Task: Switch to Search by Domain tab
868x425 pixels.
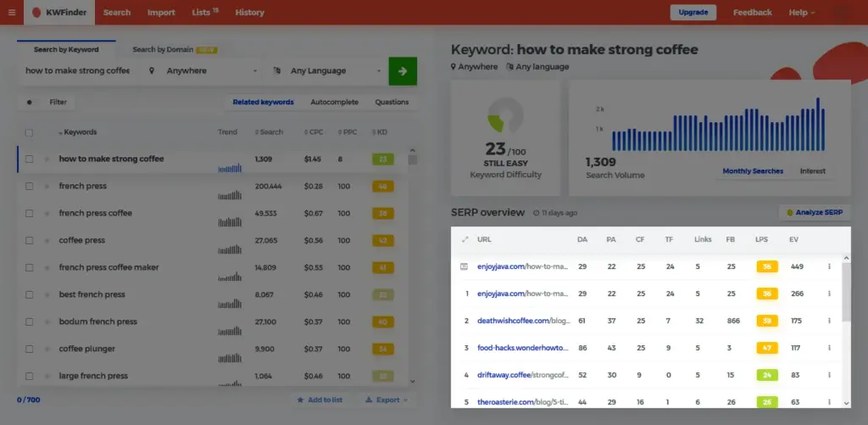Action: 175,49
